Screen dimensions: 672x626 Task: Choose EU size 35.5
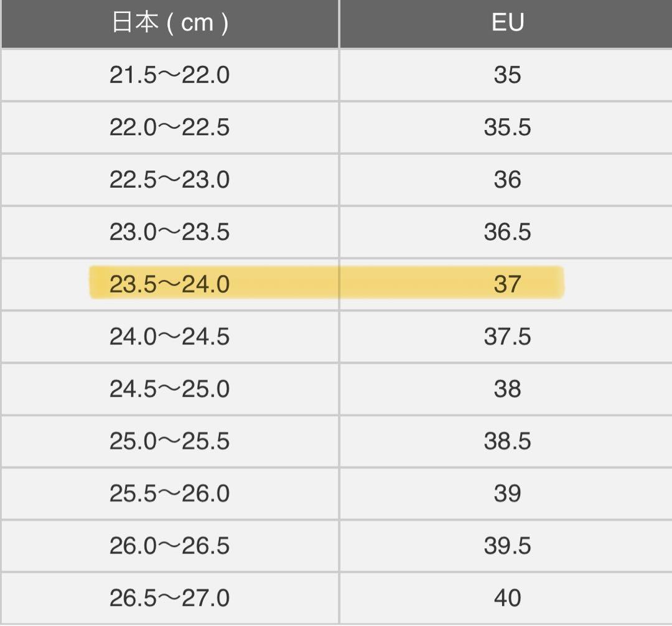tap(507, 128)
